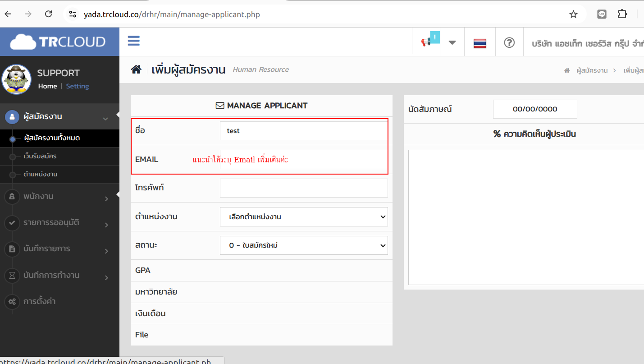Click the GPA row label

(x=143, y=270)
